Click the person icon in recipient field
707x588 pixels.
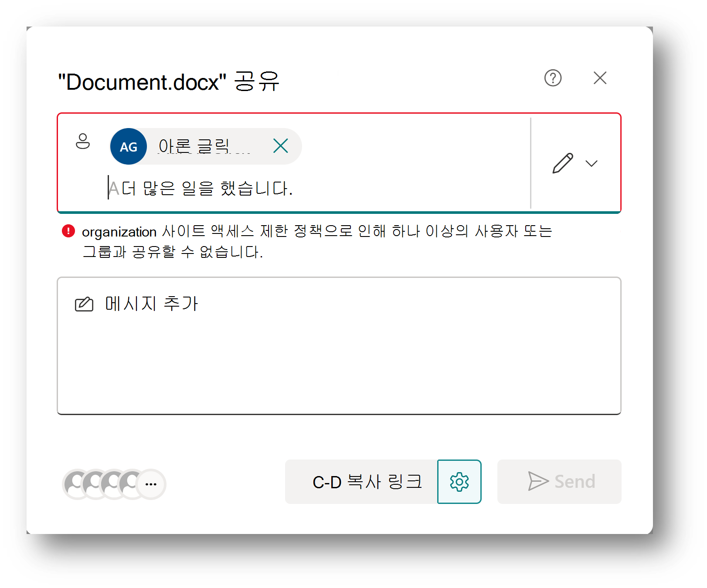click(x=83, y=141)
